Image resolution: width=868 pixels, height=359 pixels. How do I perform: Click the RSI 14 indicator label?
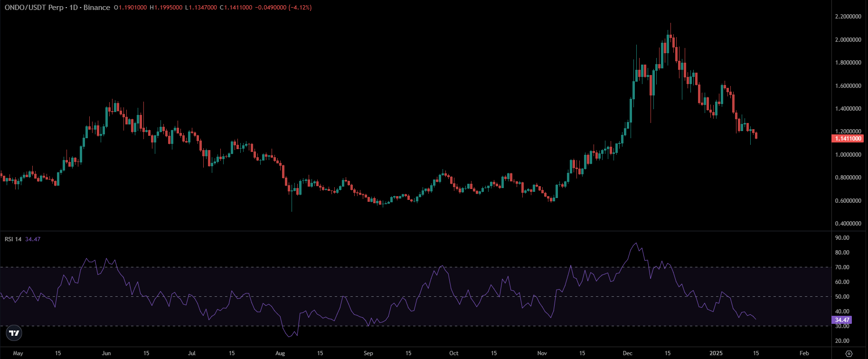[x=13, y=239]
